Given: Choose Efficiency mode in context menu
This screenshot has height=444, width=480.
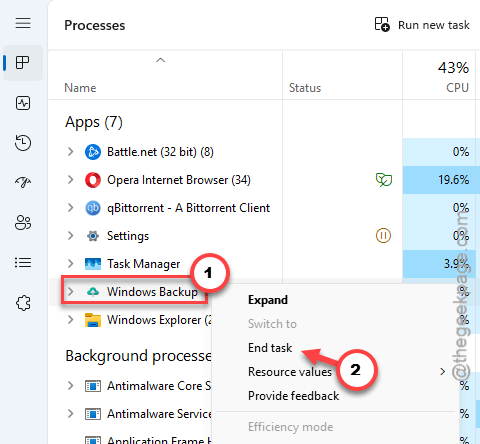Looking at the screenshot, I should point(290,427).
